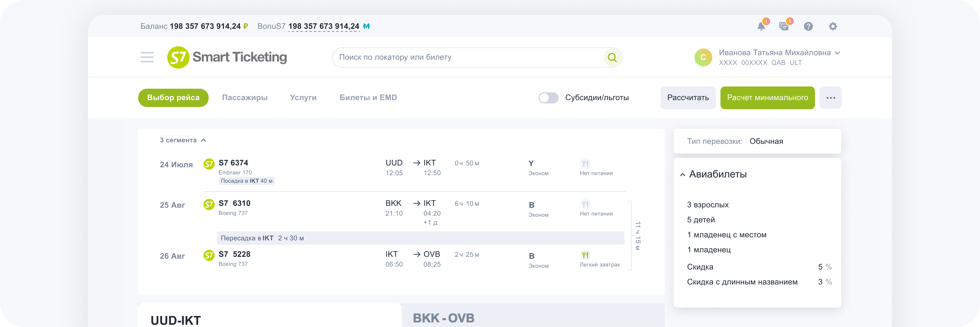Open the Билеты и EMD tab
Screen dimensions: 980x327
click(368, 98)
